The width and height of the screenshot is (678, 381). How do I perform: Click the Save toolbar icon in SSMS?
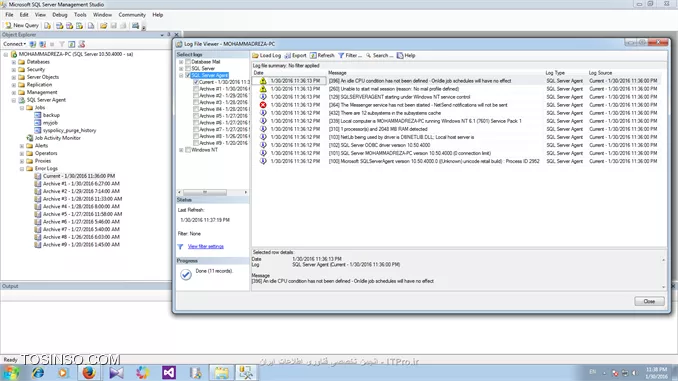(114, 26)
